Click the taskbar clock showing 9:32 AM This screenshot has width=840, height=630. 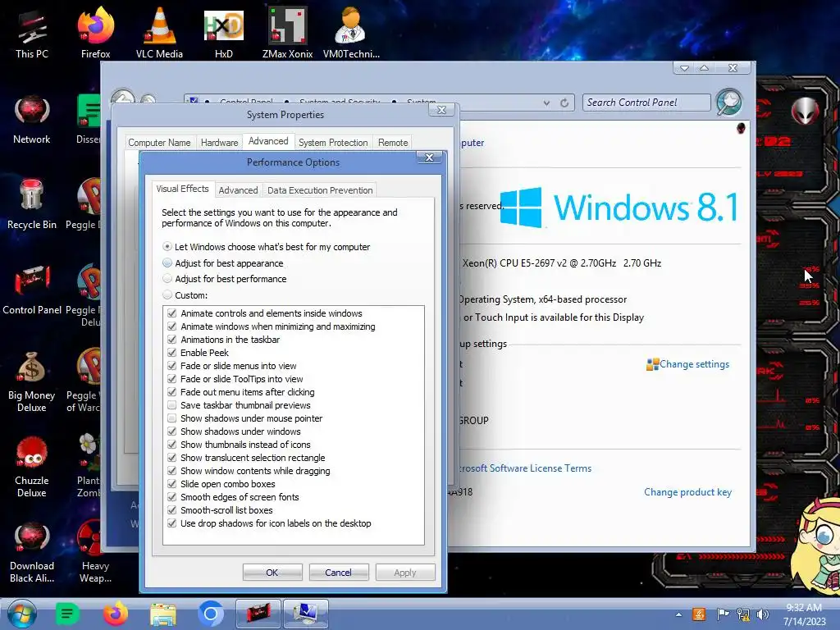(x=804, y=614)
